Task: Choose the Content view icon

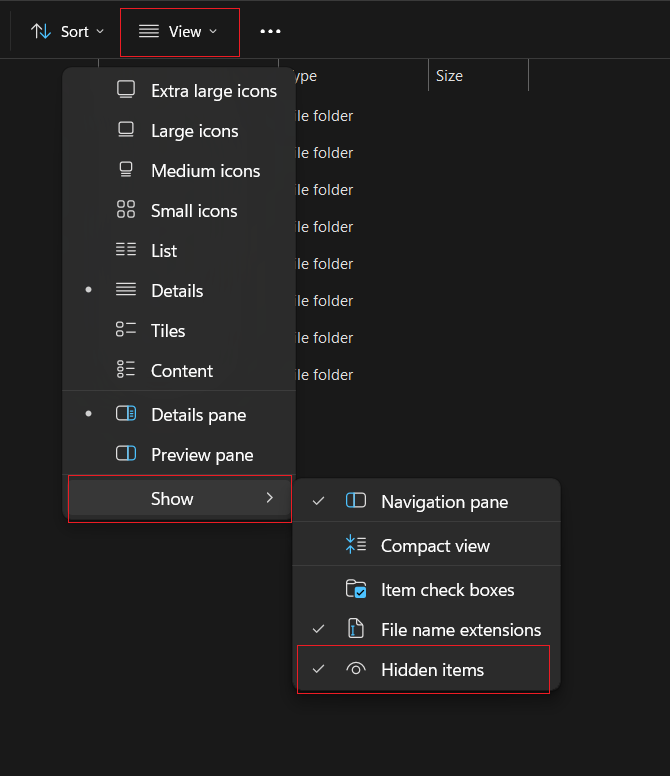Action: (126, 370)
